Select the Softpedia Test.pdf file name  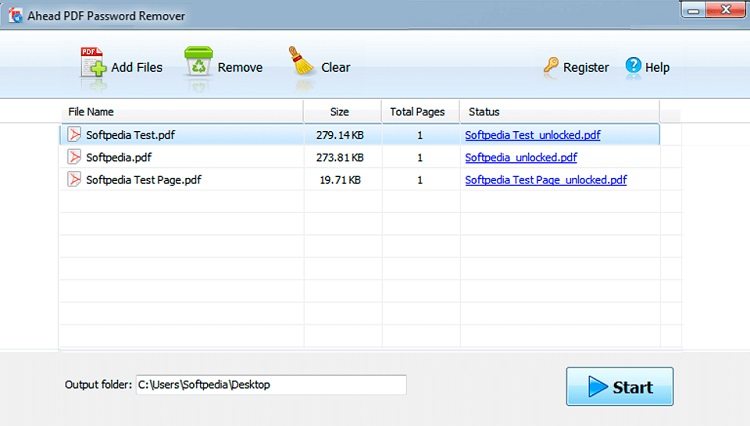(x=131, y=135)
